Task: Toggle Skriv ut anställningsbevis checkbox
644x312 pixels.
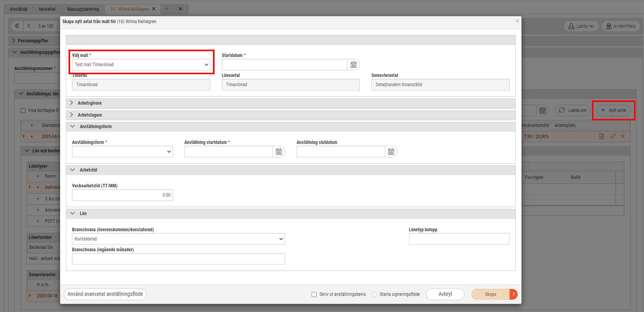Action: point(314,294)
